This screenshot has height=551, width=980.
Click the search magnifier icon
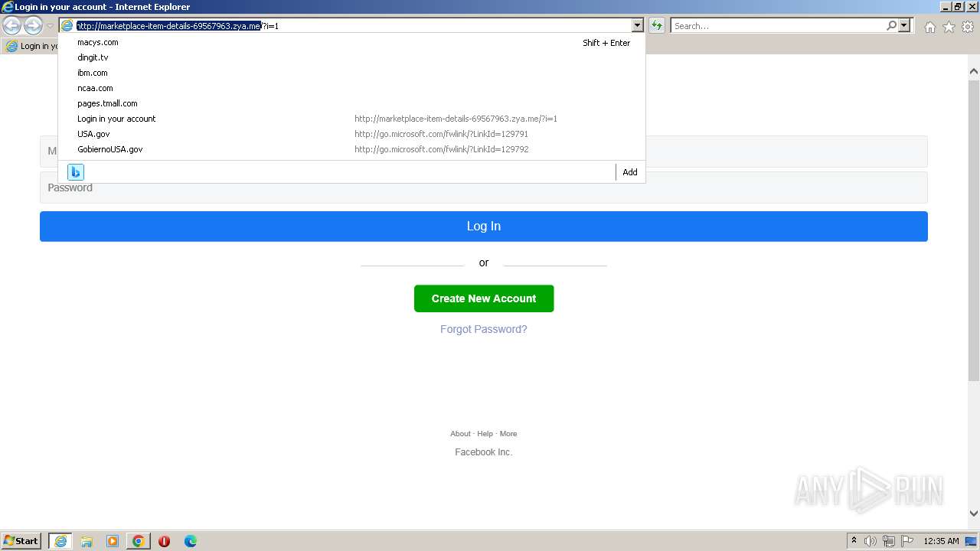[x=891, y=25]
